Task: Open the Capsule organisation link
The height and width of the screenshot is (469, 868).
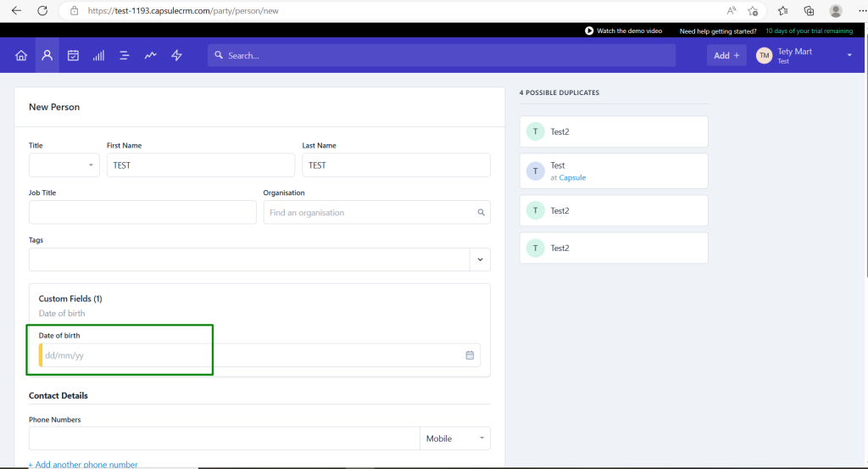Action: pyautogui.click(x=572, y=178)
